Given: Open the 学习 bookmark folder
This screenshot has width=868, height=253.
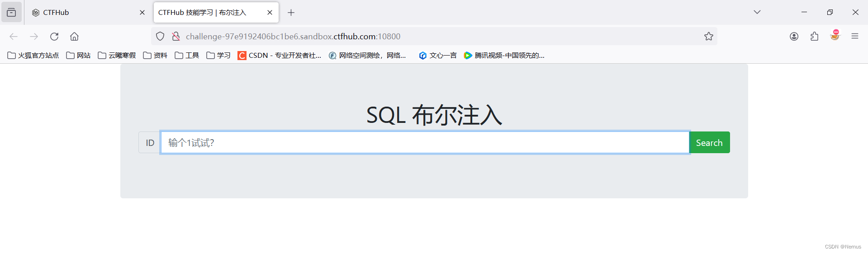Looking at the screenshot, I should (219, 56).
